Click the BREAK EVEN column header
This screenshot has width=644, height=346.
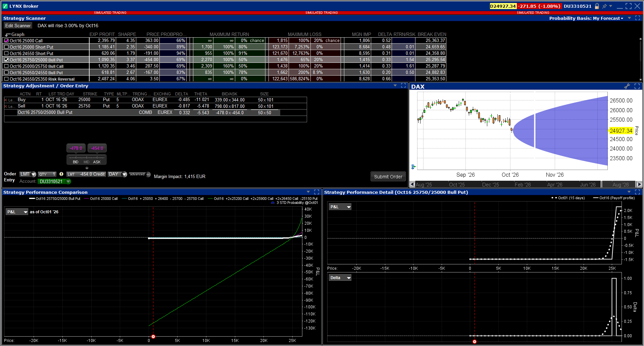pyautogui.click(x=432, y=34)
